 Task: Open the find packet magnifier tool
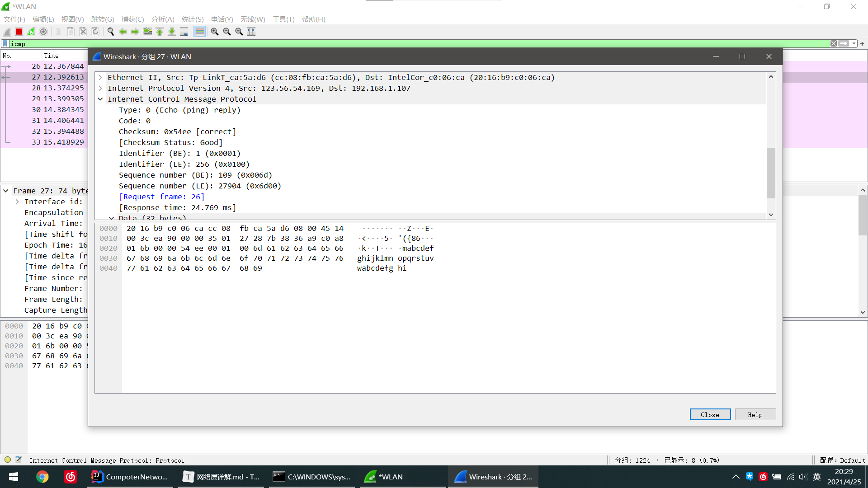pos(111,32)
